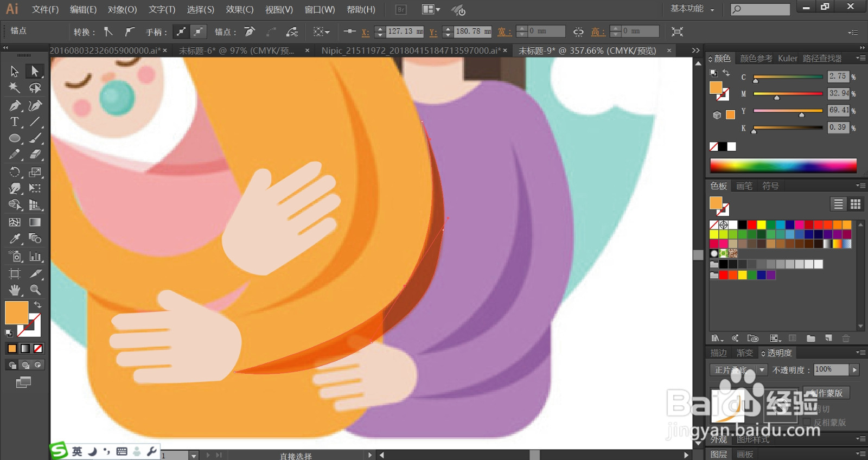Image resolution: width=868 pixels, height=460 pixels.
Task: Open the 基本功能 workspace dropdown
Action: coord(692,9)
